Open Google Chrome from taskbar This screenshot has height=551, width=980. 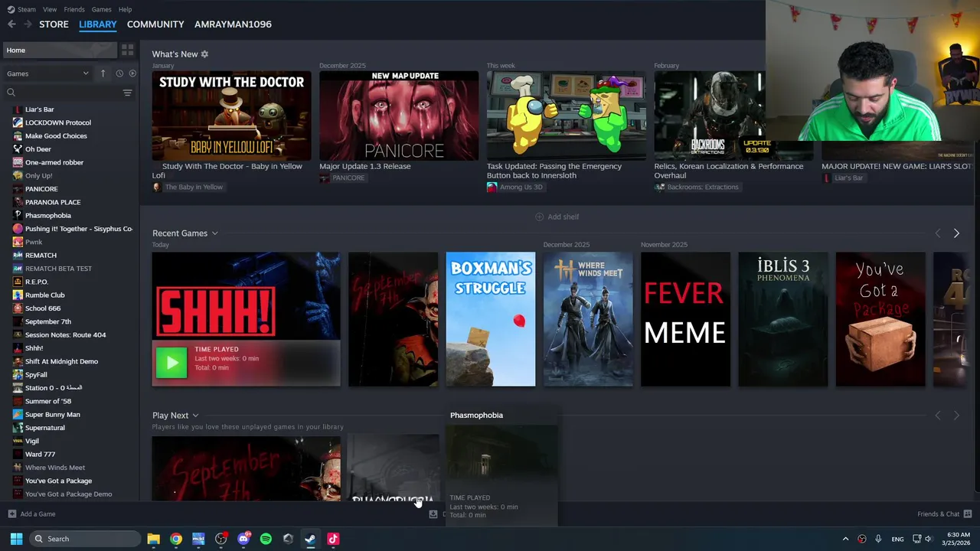[176, 539]
